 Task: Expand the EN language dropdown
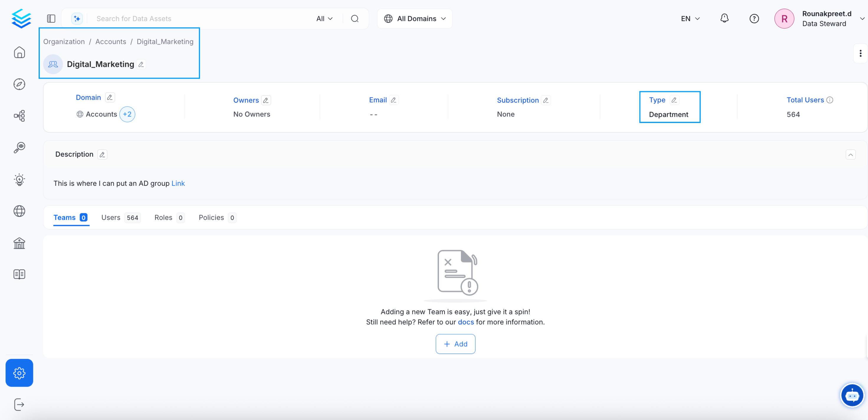click(x=690, y=19)
